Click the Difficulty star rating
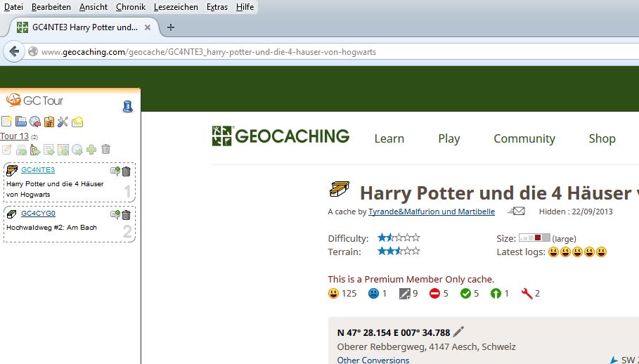This screenshot has height=364, width=639. 399,238
